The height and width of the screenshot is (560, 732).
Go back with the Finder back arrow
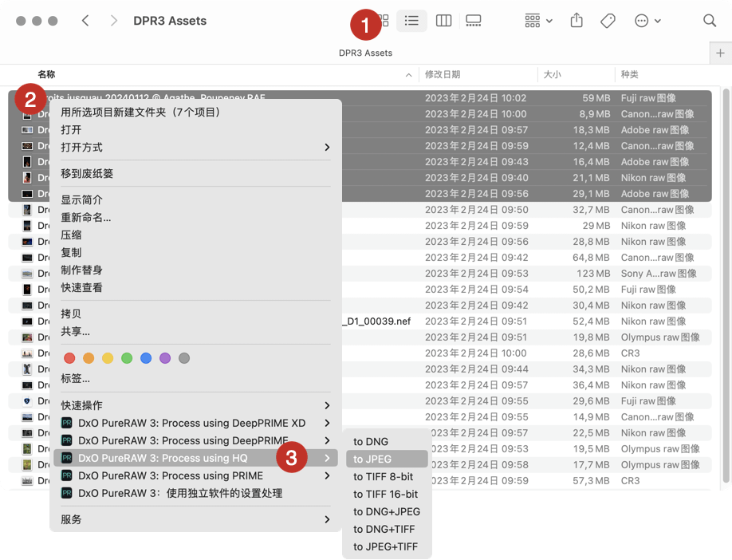[85, 21]
